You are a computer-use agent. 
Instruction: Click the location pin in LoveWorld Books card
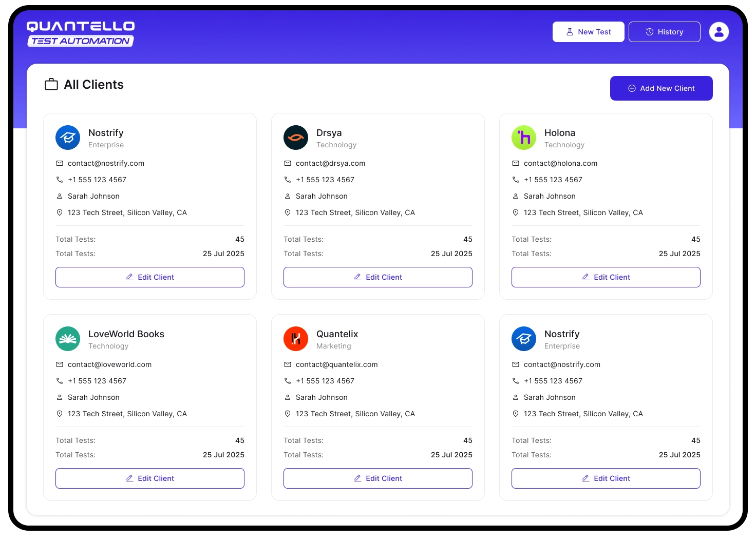click(60, 414)
